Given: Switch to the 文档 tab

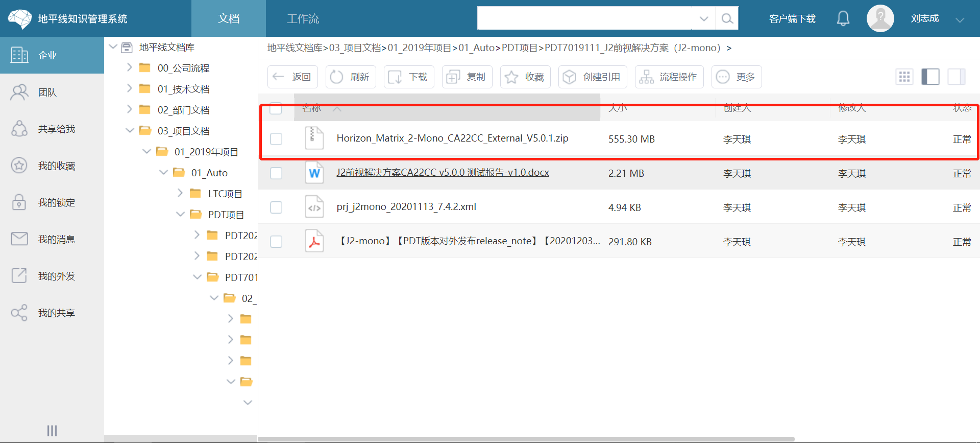Looking at the screenshot, I should pyautogui.click(x=229, y=18).
